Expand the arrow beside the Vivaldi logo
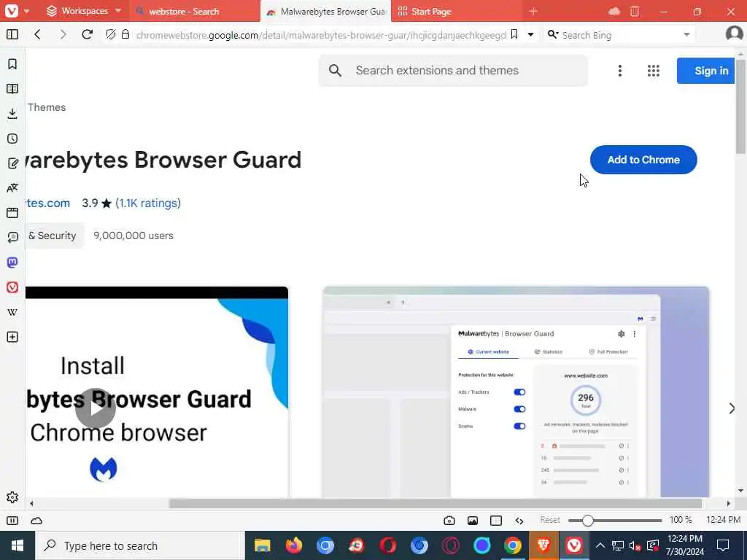The width and height of the screenshot is (747, 560). tap(26, 10)
